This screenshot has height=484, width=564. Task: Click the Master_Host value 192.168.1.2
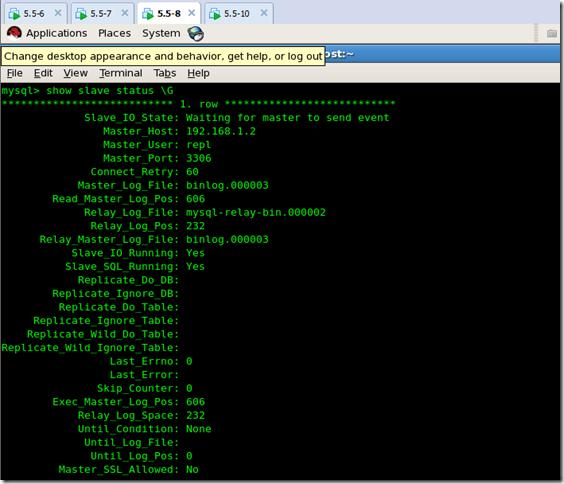[x=220, y=131]
